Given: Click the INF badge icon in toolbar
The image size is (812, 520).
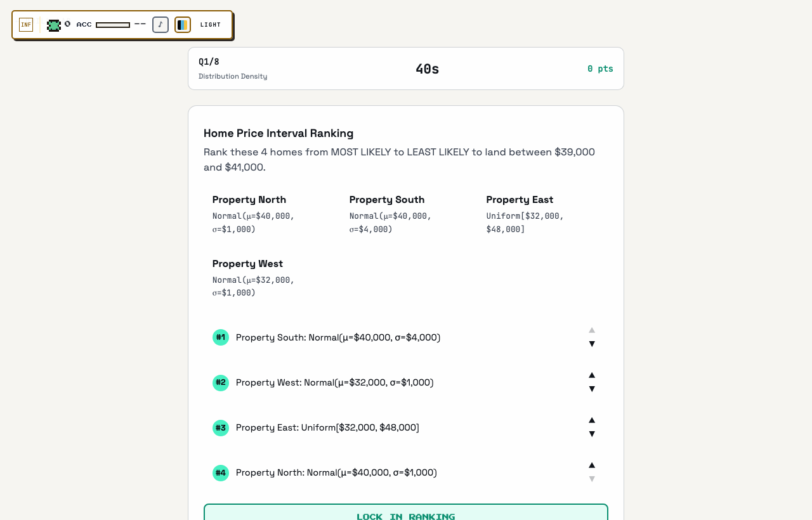Looking at the screenshot, I should [x=26, y=25].
